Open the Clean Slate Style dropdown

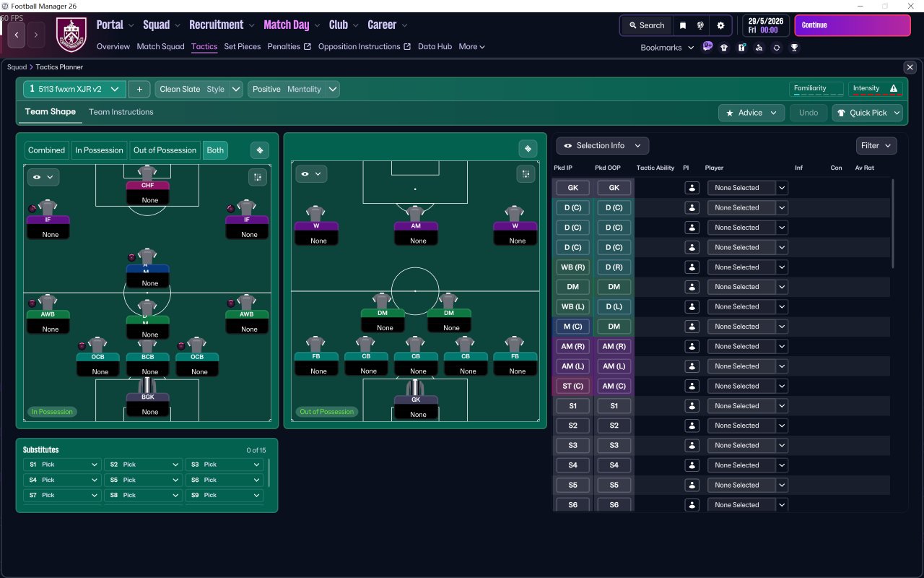click(200, 89)
